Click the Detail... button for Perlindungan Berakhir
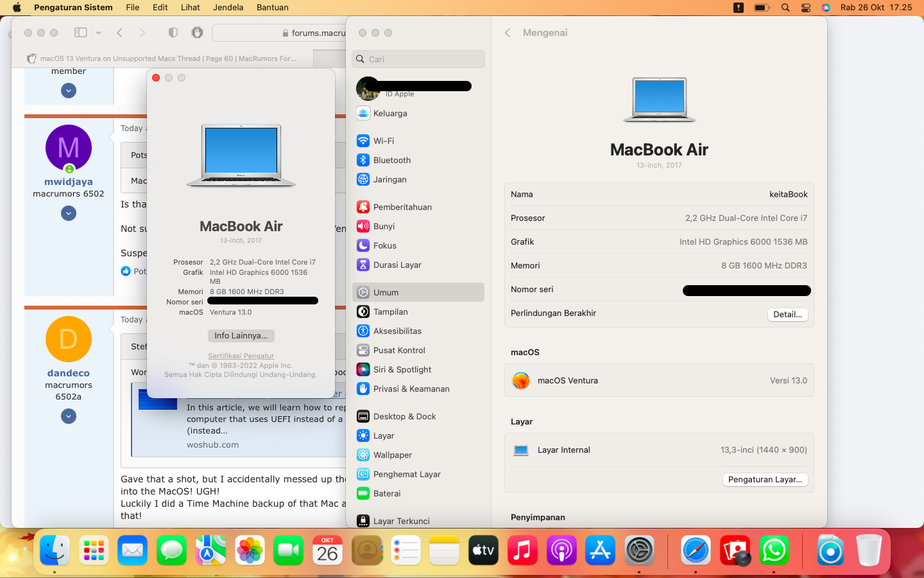 pos(787,314)
